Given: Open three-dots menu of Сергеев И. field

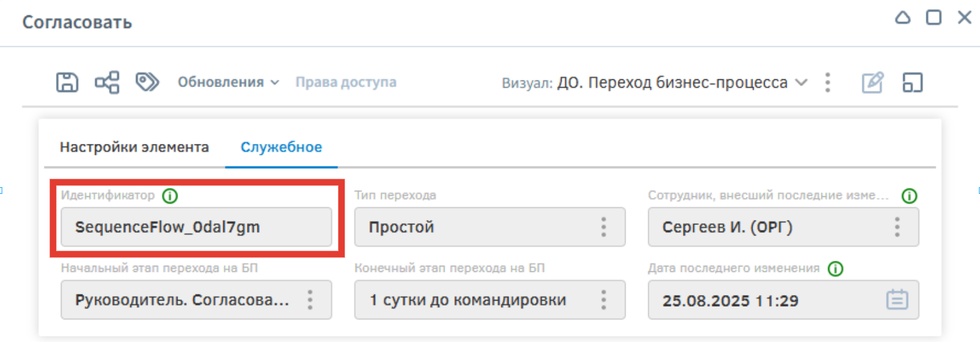Looking at the screenshot, I should [x=897, y=227].
